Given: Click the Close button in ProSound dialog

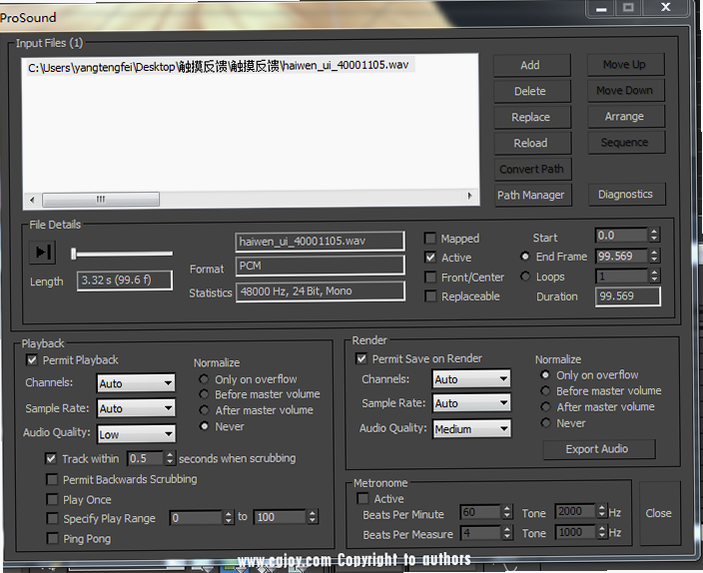Looking at the screenshot, I should (x=659, y=513).
